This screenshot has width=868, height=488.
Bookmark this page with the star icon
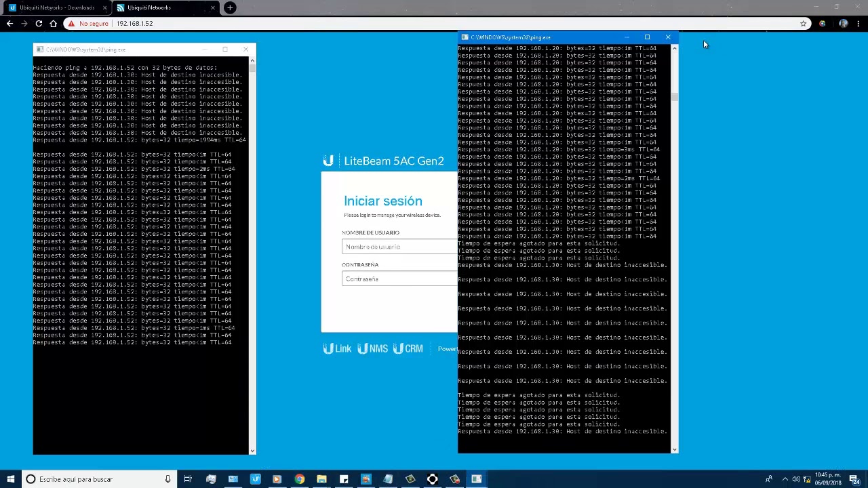[804, 23]
